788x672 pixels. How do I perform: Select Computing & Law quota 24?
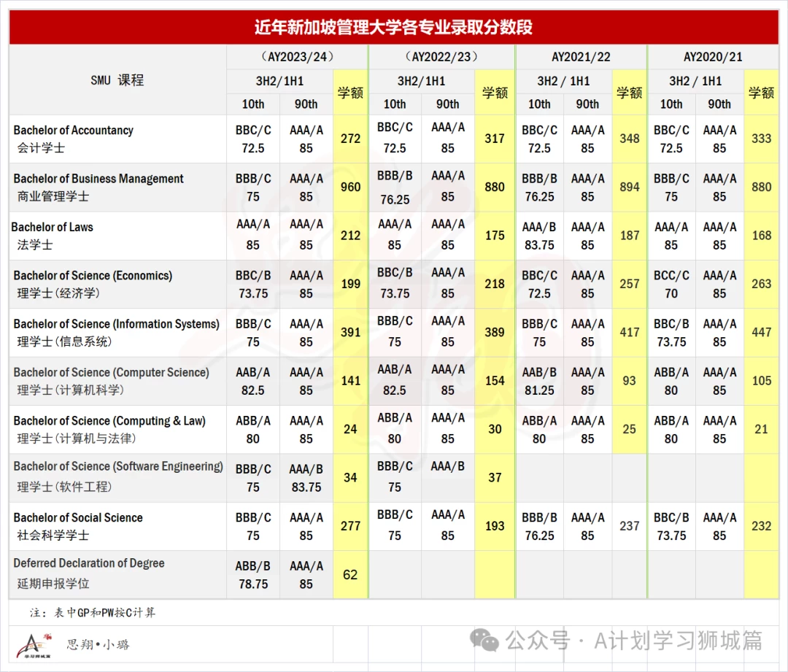(x=350, y=429)
